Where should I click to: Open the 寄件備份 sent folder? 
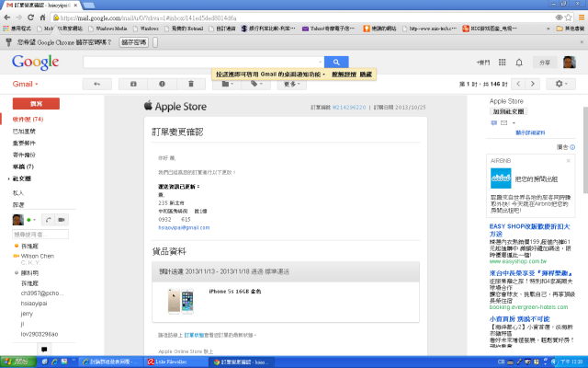pos(24,155)
